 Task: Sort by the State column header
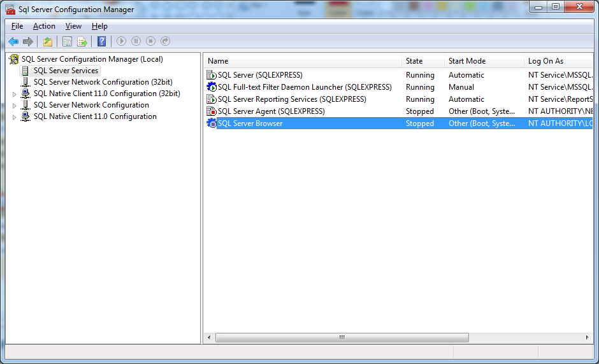[x=423, y=61]
